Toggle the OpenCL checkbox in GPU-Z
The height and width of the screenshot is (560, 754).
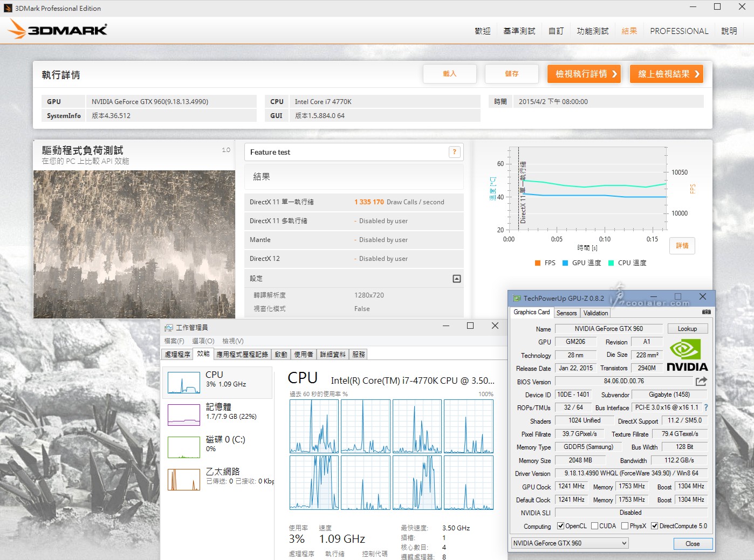coord(561,526)
